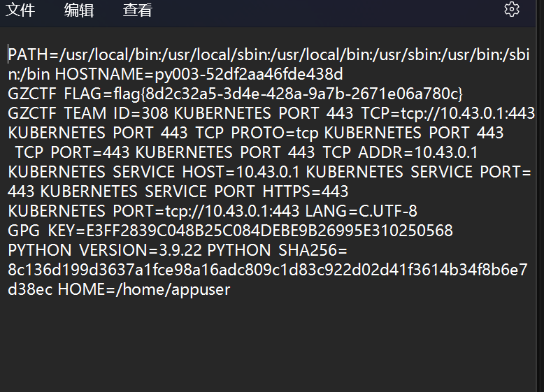Click the word PATH at text start

tap(28, 55)
